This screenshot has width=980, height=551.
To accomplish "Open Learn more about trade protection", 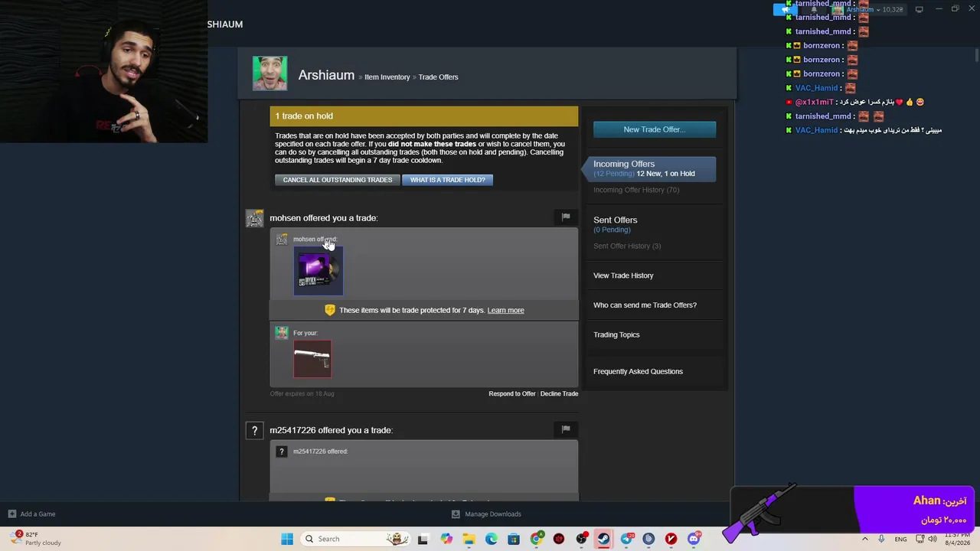I will point(505,310).
